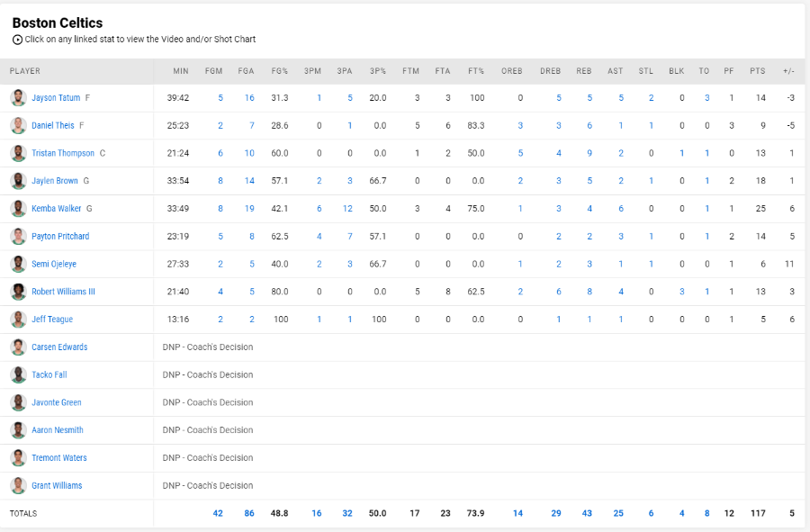
Task: Click Tremont Waters's player headshot
Action: pyautogui.click(x=18, y=458)
